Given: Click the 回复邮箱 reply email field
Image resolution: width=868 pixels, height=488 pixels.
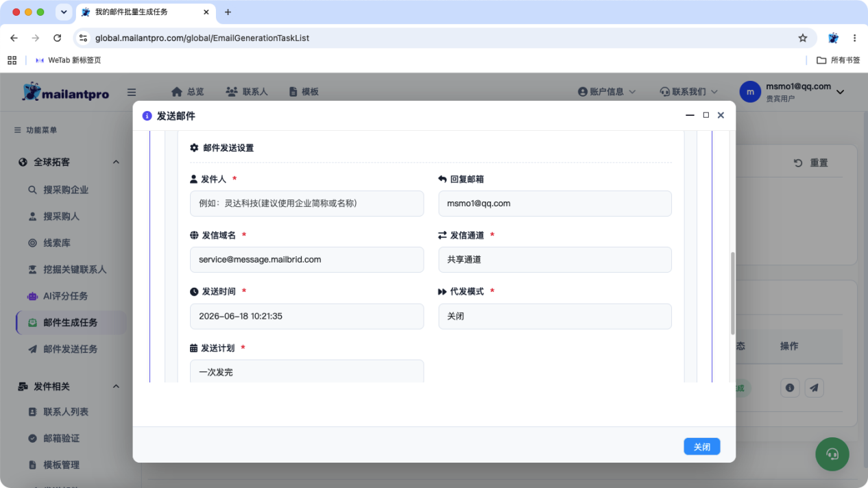Looking at the screenshot, I should [x=555, y=204].
